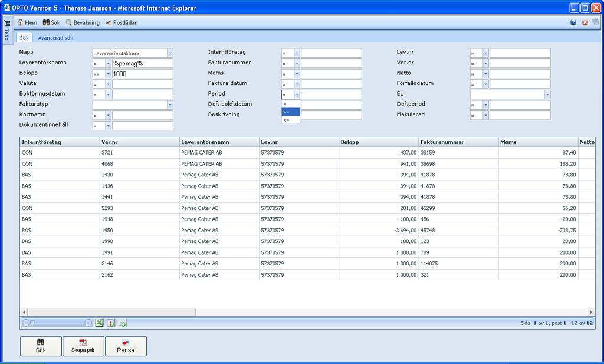This screenshot has width=604, height=364.
Task: Sort by the Leverantörsnamn column header
Action: coord(219,142)
